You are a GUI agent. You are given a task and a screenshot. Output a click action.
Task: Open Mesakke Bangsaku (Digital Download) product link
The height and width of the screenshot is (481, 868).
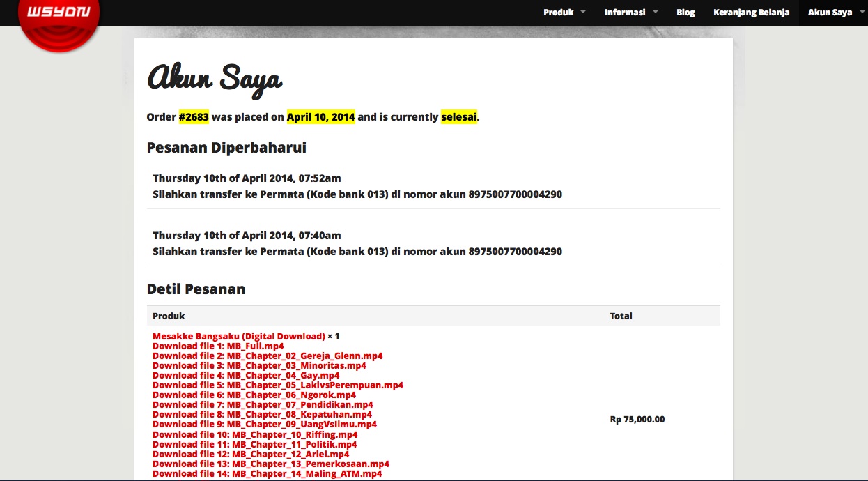(239, 336)
